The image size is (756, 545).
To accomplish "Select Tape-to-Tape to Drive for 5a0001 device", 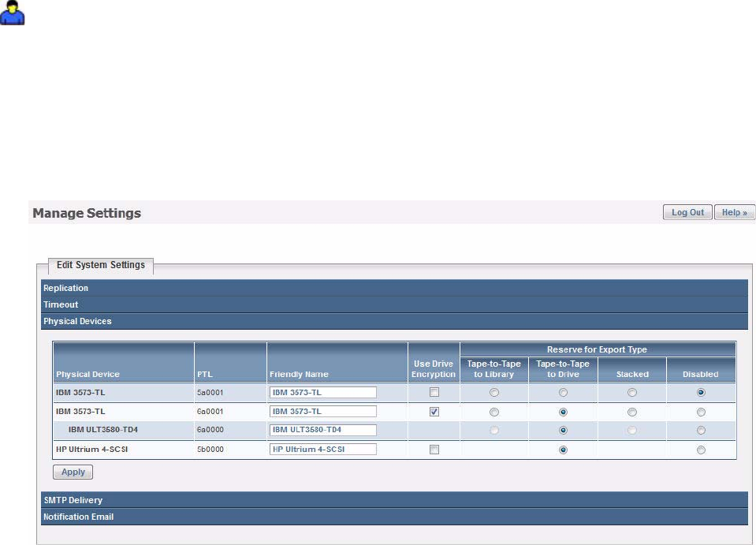I will pyautogui.click(x=563, y=393).
